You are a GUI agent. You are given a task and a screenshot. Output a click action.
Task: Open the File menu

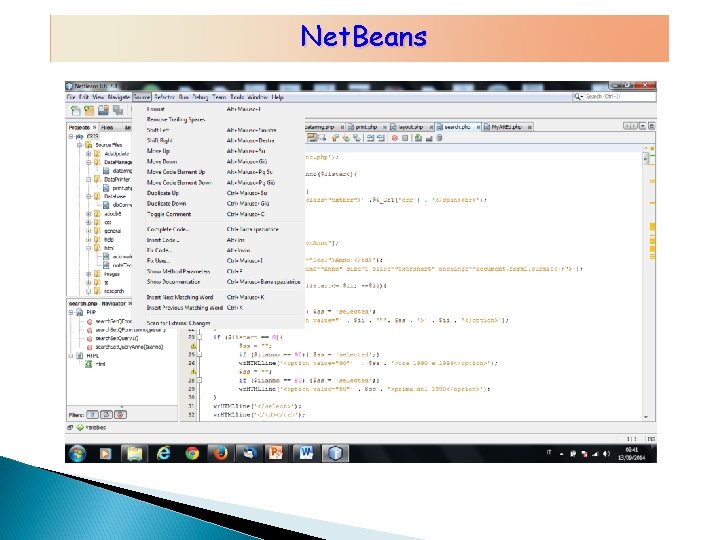click(x=71, y=97)
